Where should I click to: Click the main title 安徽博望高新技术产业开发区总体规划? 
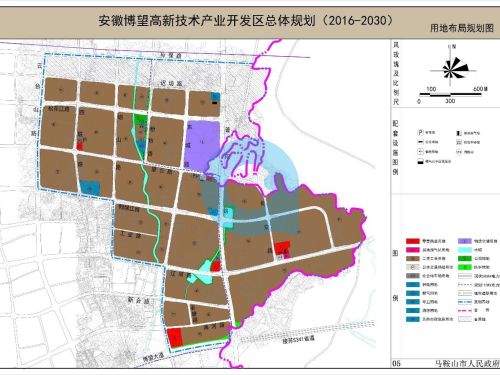(207, 21)
